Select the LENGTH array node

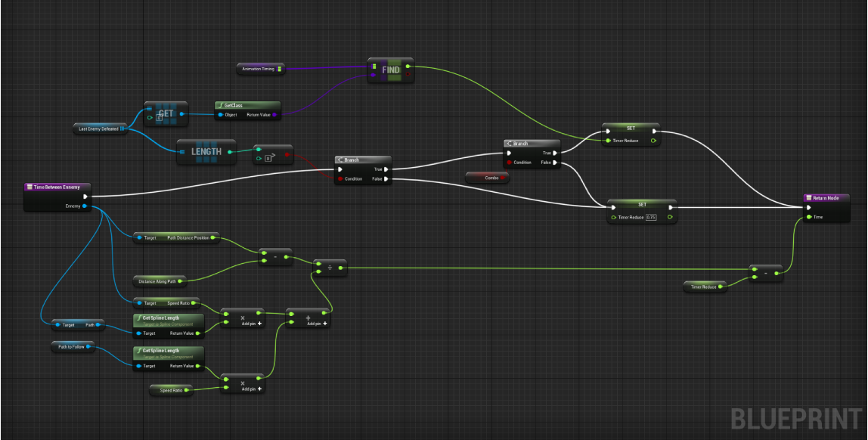pyautogui.click(x=206, y=151)
